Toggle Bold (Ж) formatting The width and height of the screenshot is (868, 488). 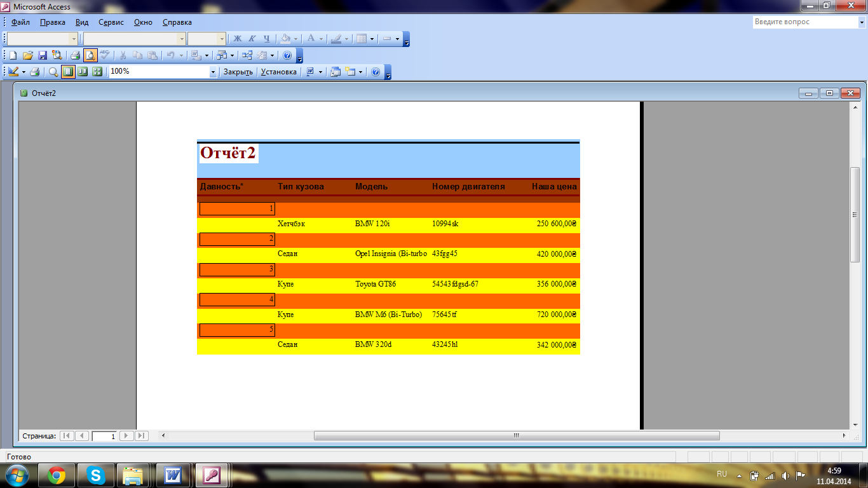(238, 39)
